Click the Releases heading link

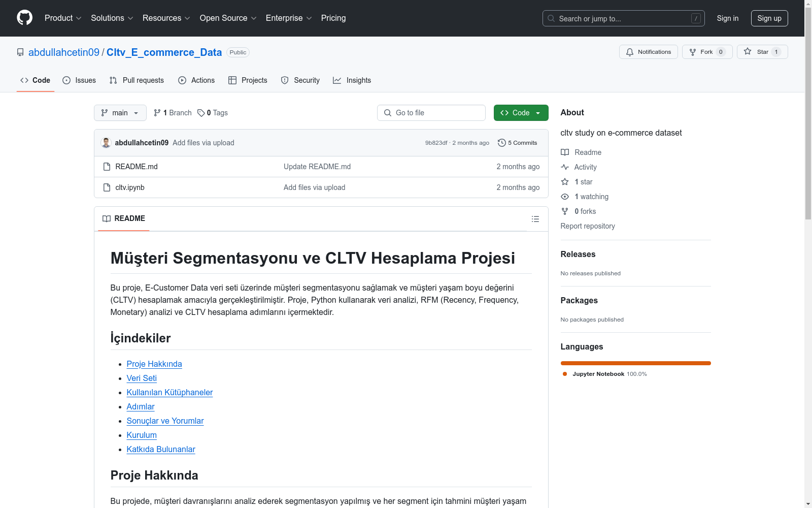[578, 254]
